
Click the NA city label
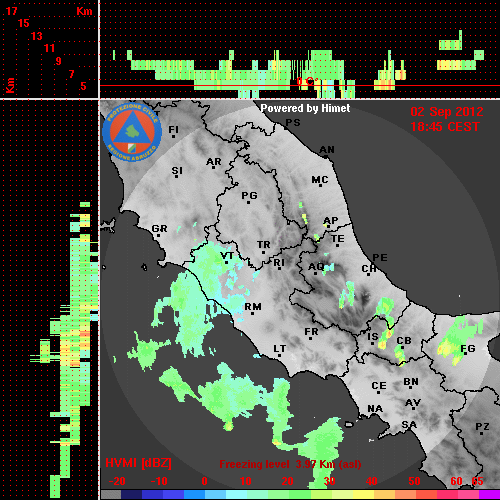pos(375,409)
